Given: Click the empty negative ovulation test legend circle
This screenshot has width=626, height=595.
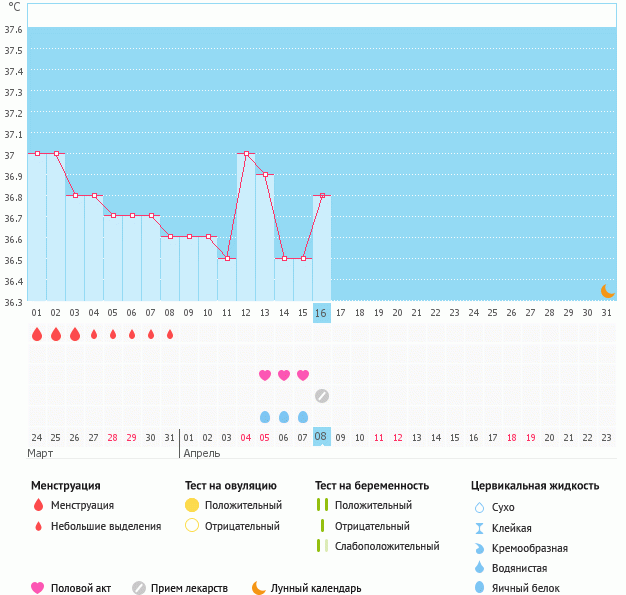Looking at the screenshot, I should tap(192, 526).
